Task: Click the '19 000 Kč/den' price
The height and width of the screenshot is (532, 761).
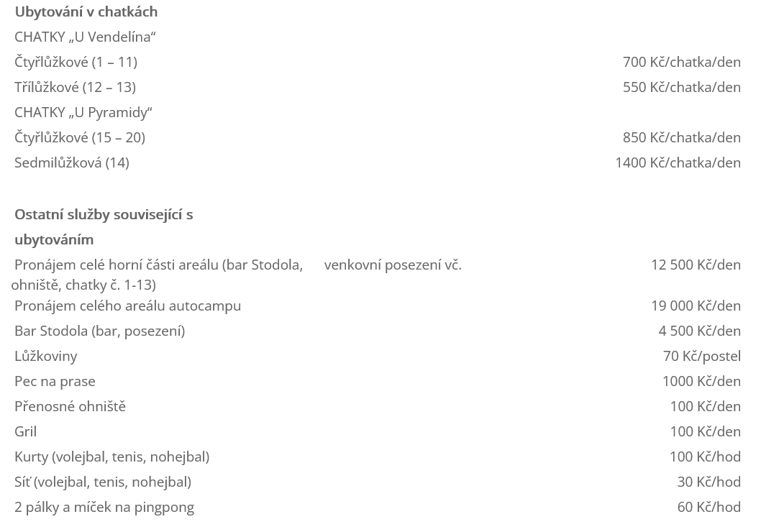Action: pyautogui.click(x=696, y=306)
